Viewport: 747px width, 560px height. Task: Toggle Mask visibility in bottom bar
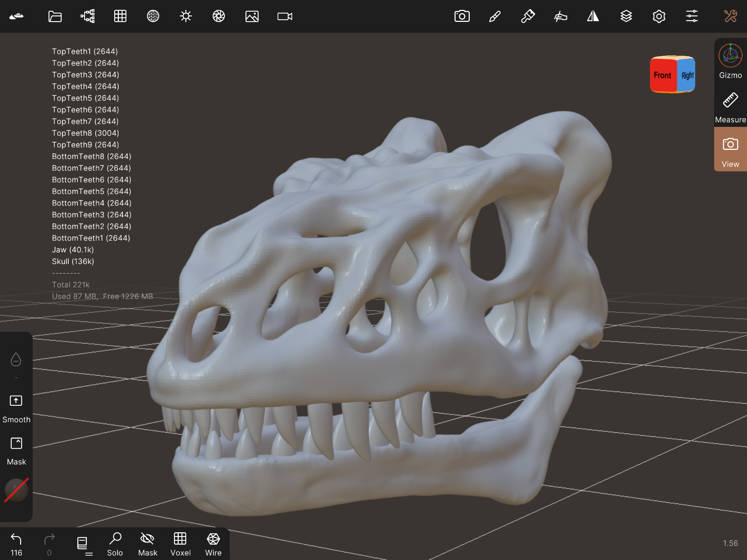148,544
